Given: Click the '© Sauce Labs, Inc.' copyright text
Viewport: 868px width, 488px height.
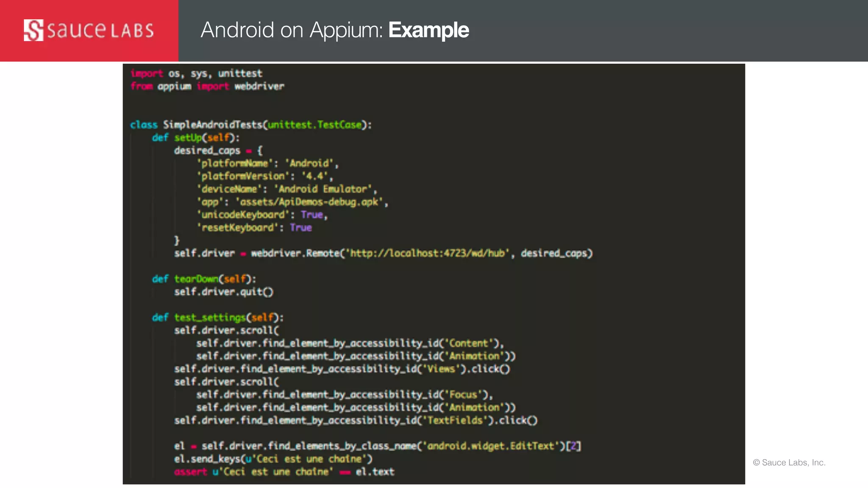Looking at the screenshot, I should point(789,463).
